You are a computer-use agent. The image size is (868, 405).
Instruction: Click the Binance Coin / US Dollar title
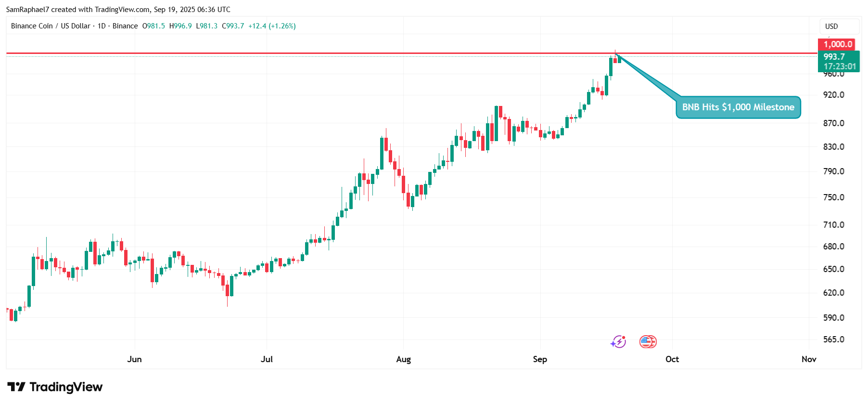51,26
